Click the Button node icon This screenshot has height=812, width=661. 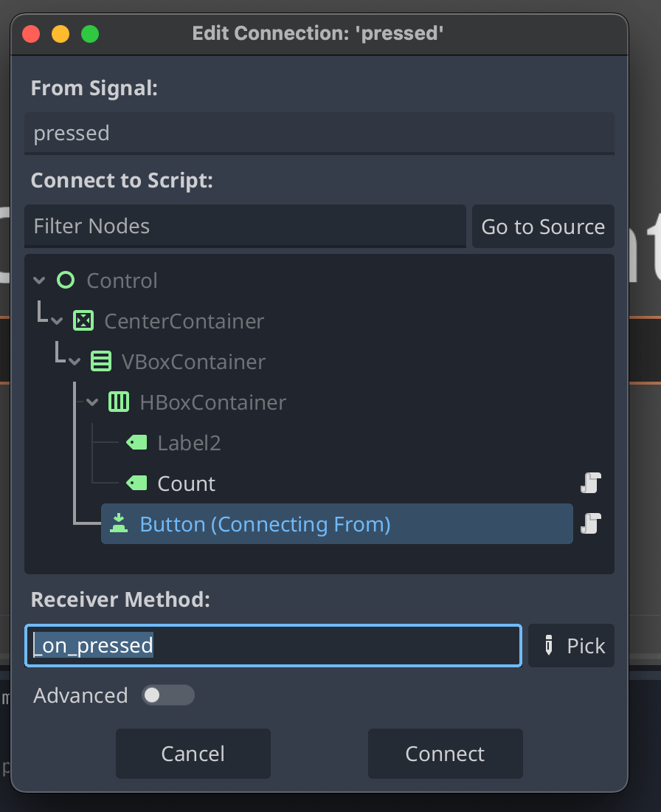(119, 523)
